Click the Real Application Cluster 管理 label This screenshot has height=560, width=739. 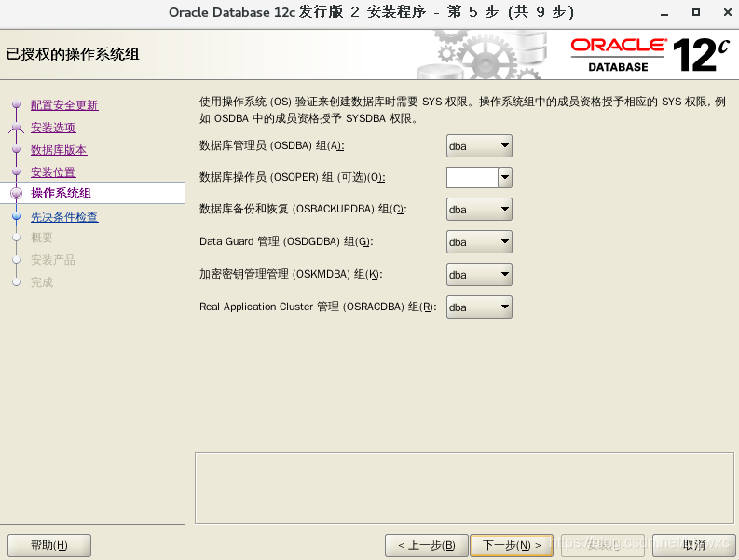tap(318, 307)
